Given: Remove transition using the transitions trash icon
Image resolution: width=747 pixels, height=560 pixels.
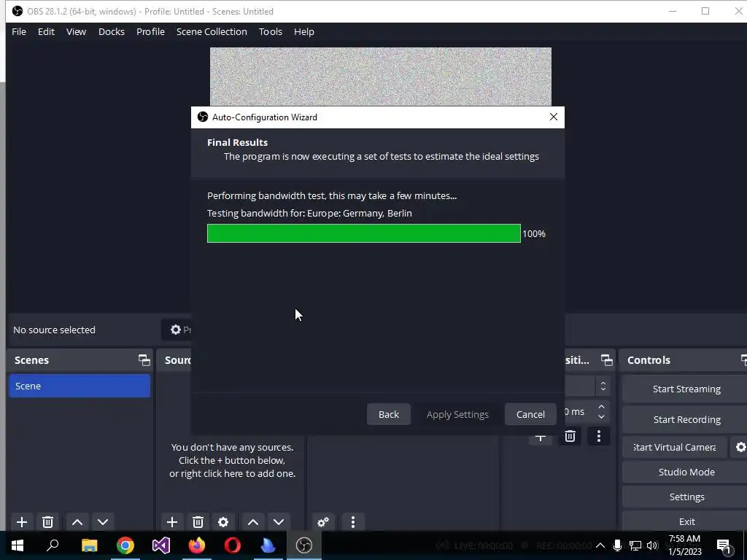Looking at the screenshot, I should [x=570, y=436].
